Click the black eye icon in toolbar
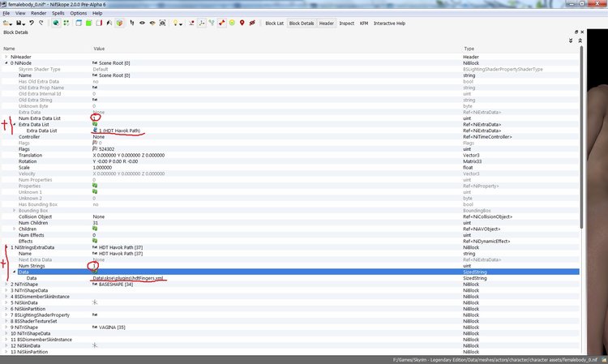Viewport: 608px width, 364px height. (143, 24)
